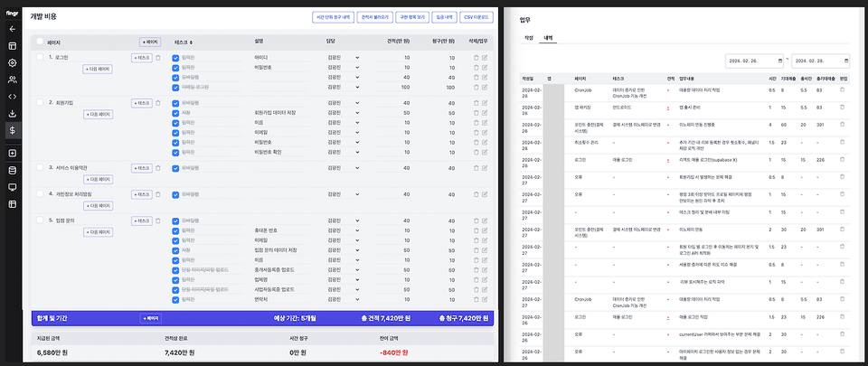868x366 pixels.
Task: Open the 담당 dropdown on the 아이디 row
Action: point(344,58)
